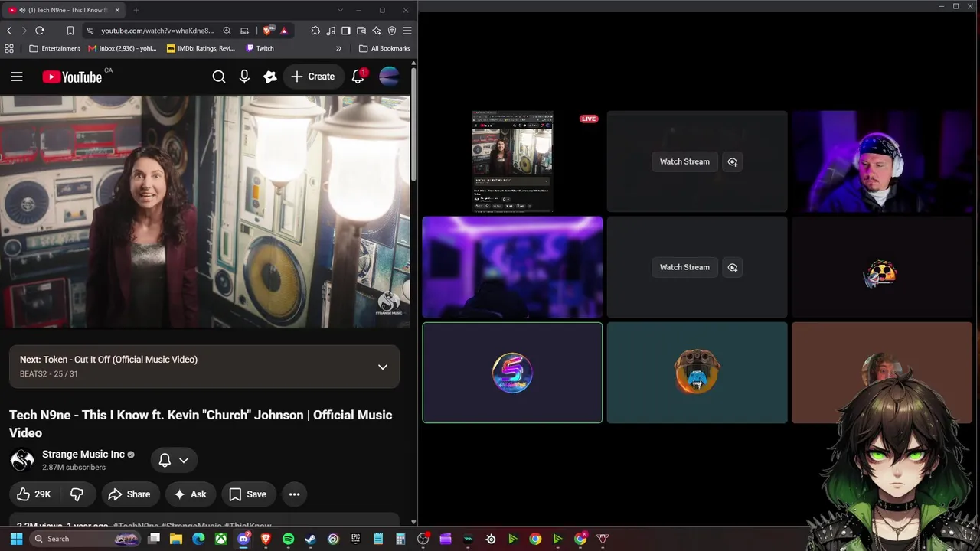980x551 pixels.
Task: Open the more actions ellipsis under the video
Action: pyautogui.click(x=294, y=494)
